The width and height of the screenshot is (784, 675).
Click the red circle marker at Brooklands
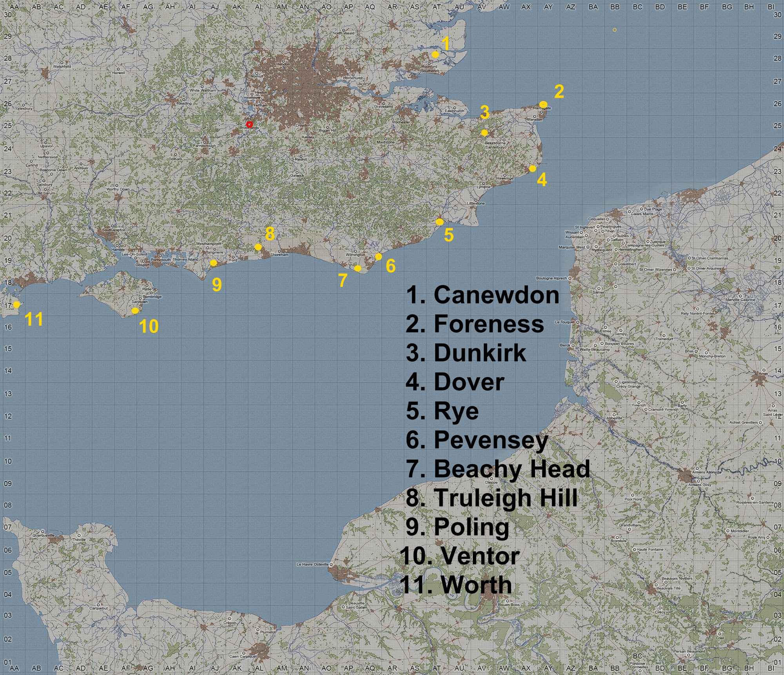[249, 125]
